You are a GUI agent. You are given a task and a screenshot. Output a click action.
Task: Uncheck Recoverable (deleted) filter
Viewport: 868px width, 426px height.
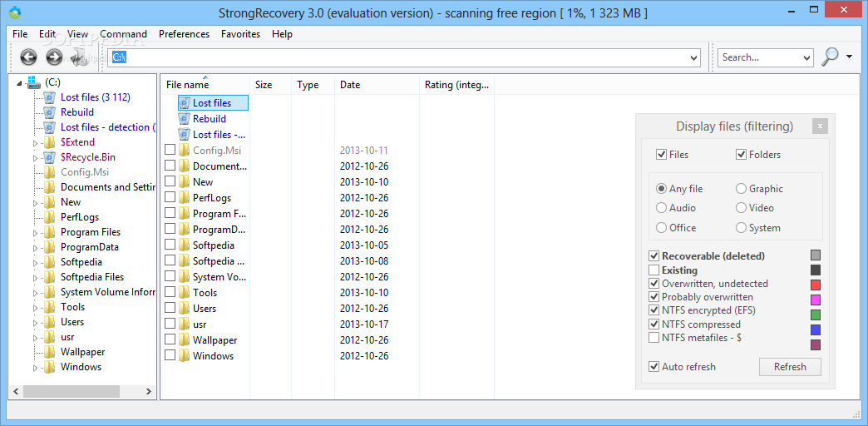tap(653, 256)
